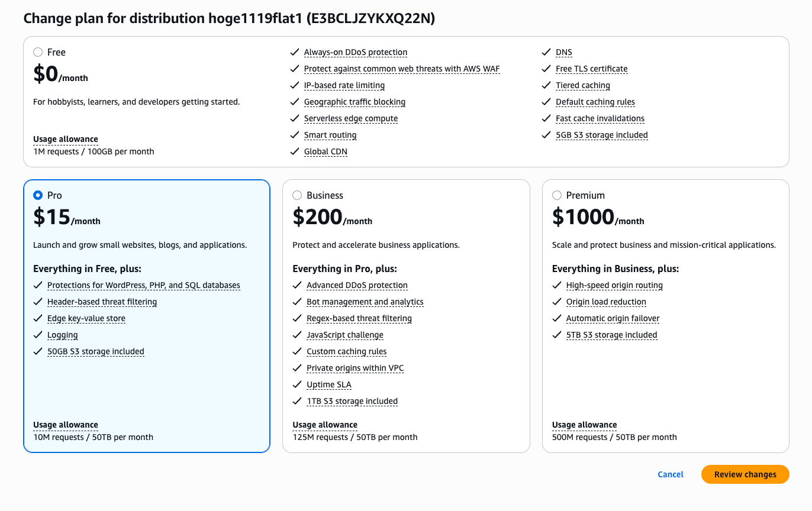The height and width of the screenshot is (511, 812).
Task: Click the JavaScript challenge feature term
Action: (x=344, y=335)
